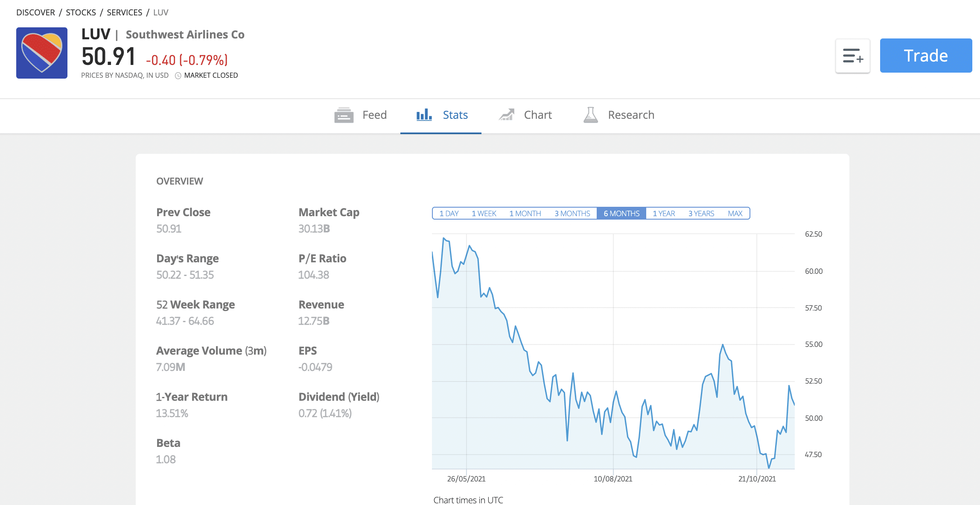
Task: Click the Day's Range value 50.22 - 51.35
Action: (185, 275)
